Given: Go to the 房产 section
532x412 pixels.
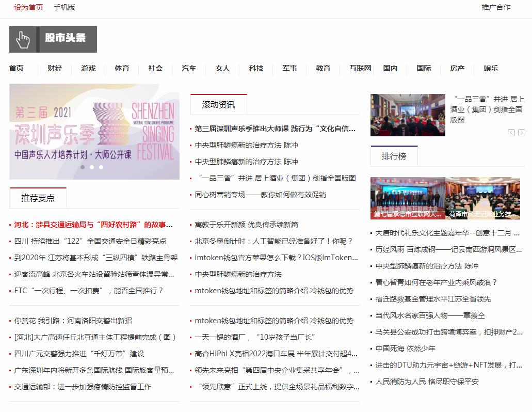Looking at the screenshot, I should [457, 68].
